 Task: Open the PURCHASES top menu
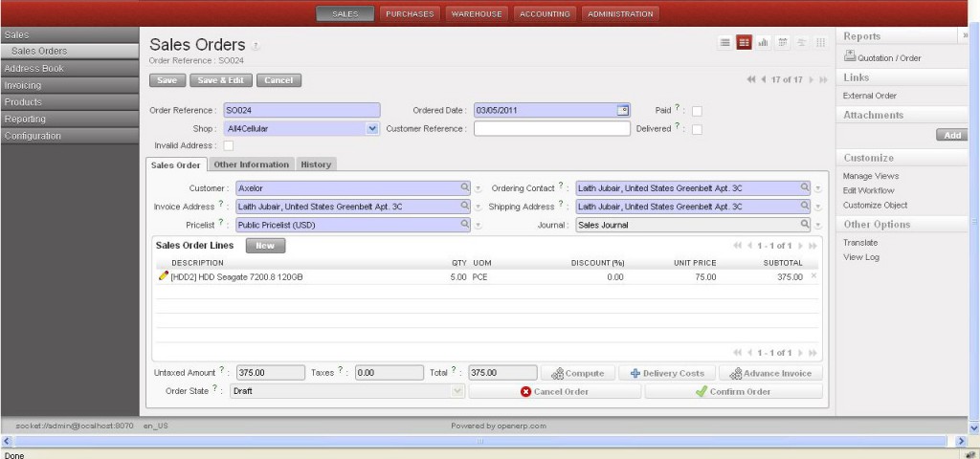click(x=410, y=13)
